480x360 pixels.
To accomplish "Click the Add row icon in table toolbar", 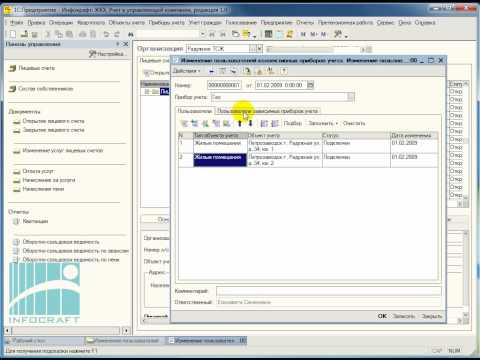I will coord(184,124).
